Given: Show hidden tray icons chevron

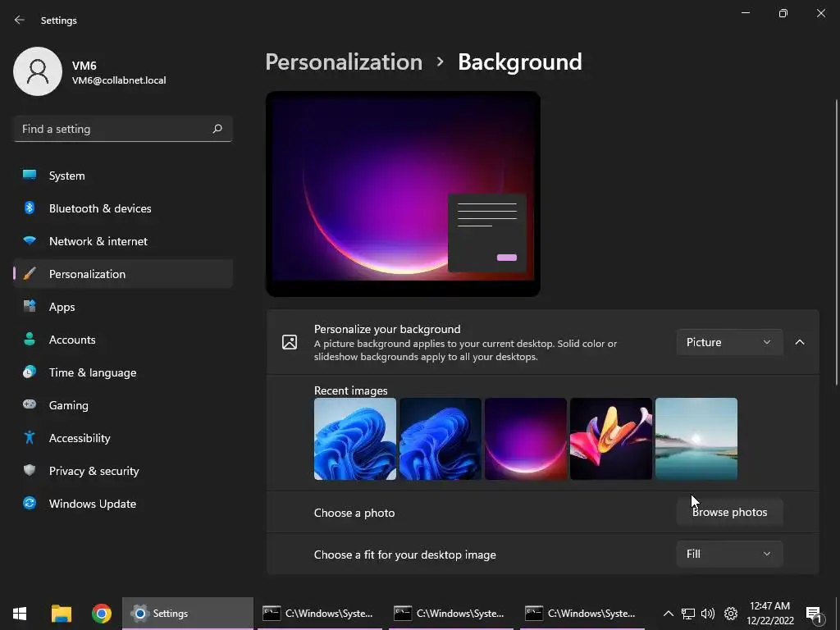Looking at the screenshot, I should click(x=668, y=614).
